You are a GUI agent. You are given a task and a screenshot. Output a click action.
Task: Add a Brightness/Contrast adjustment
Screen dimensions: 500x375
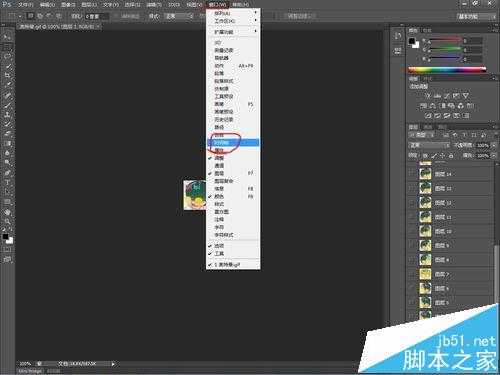428,96
